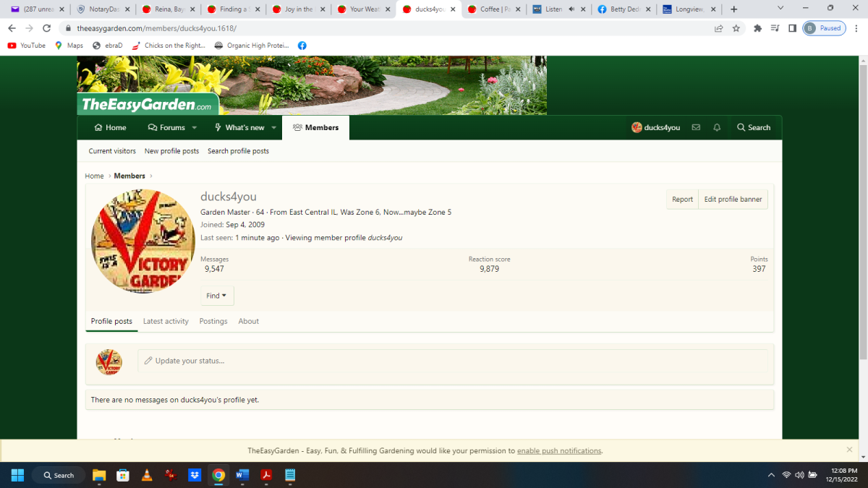
Task: Click the Report button
Action: 682,200
